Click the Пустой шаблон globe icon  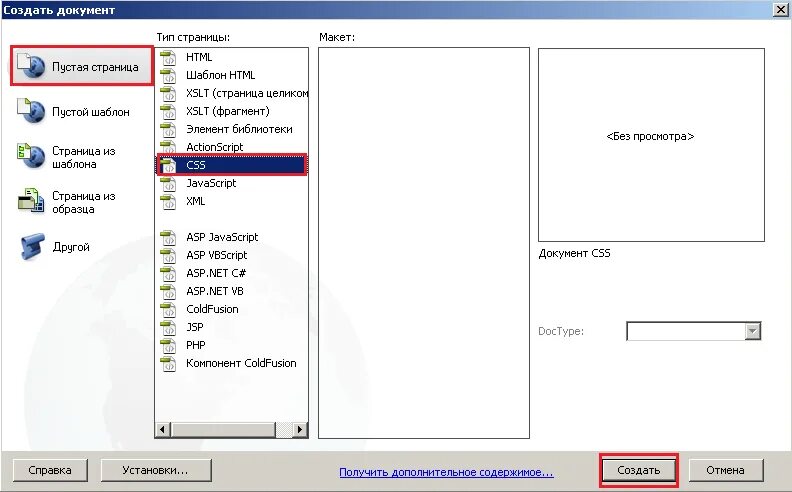pyautogui.click(x=30, y=111)
